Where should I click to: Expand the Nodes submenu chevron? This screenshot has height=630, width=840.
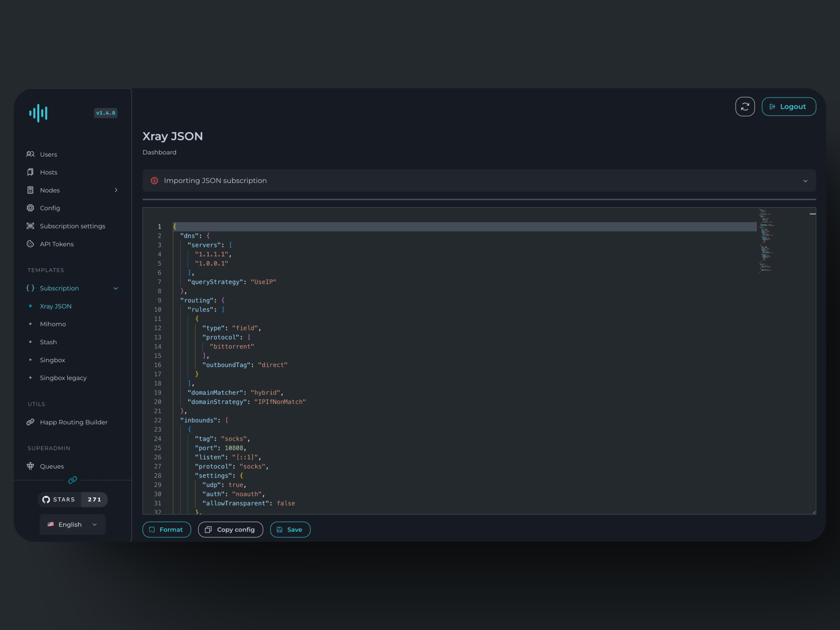tap(116, 190)
